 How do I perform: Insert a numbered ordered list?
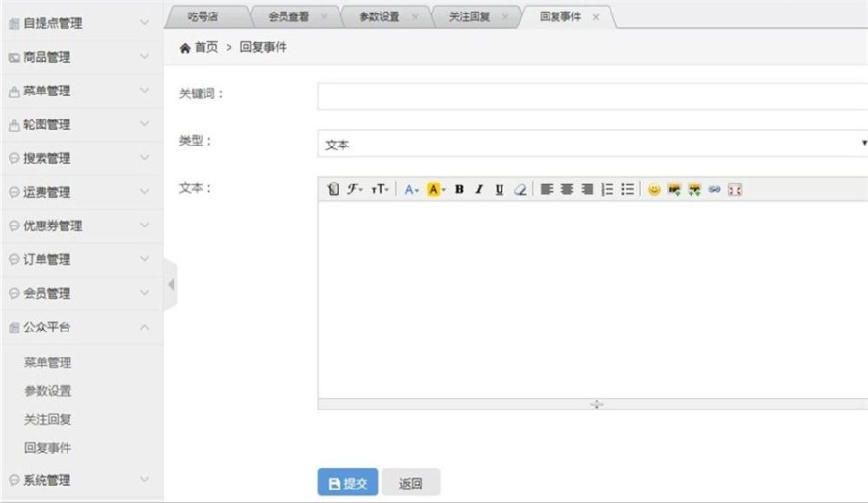(608, 190)
